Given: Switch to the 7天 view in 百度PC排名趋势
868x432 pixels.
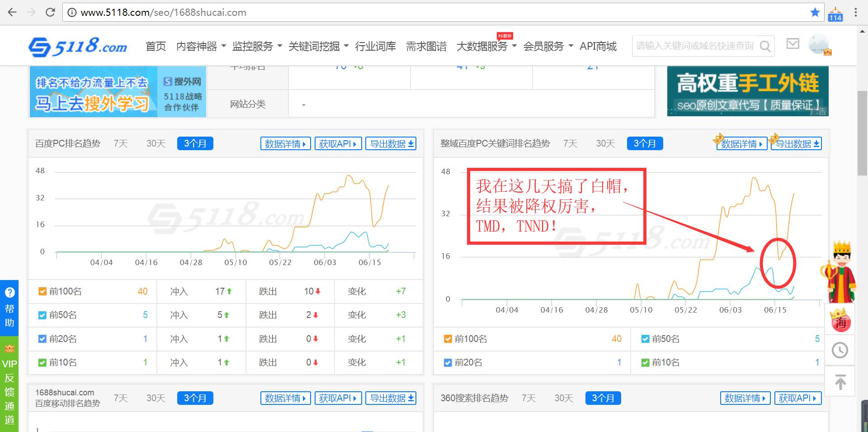Looking at the screenshot, I should point(120,143).
